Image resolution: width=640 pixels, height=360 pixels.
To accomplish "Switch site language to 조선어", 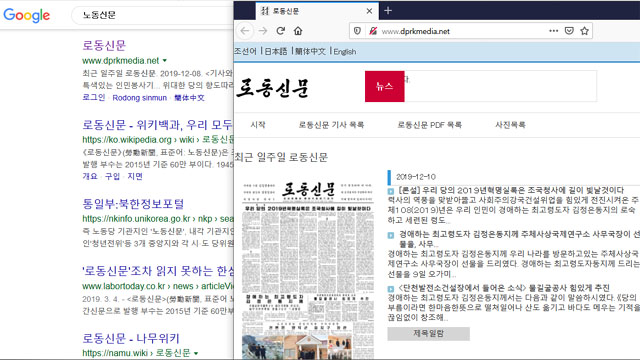I will click(x=245, y=51).
